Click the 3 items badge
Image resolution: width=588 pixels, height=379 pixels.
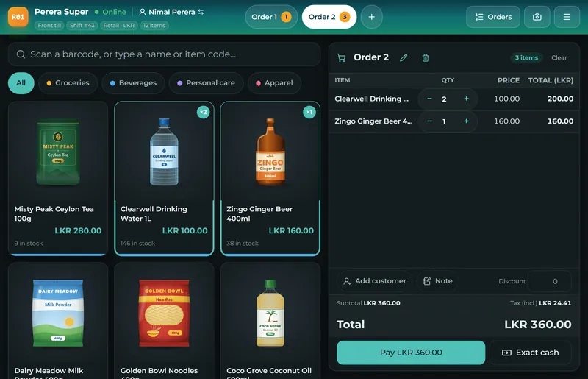coord(526,58)
